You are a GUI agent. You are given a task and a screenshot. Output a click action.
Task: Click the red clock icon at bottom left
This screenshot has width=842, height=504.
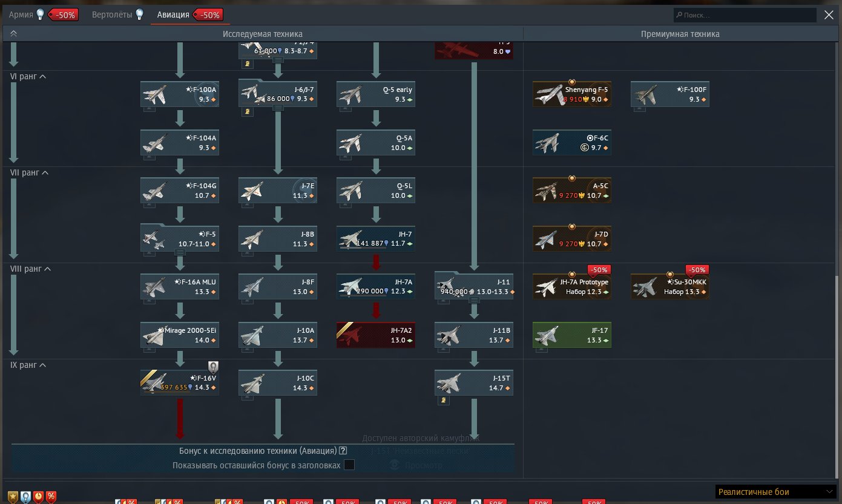[x=38, y=497]
